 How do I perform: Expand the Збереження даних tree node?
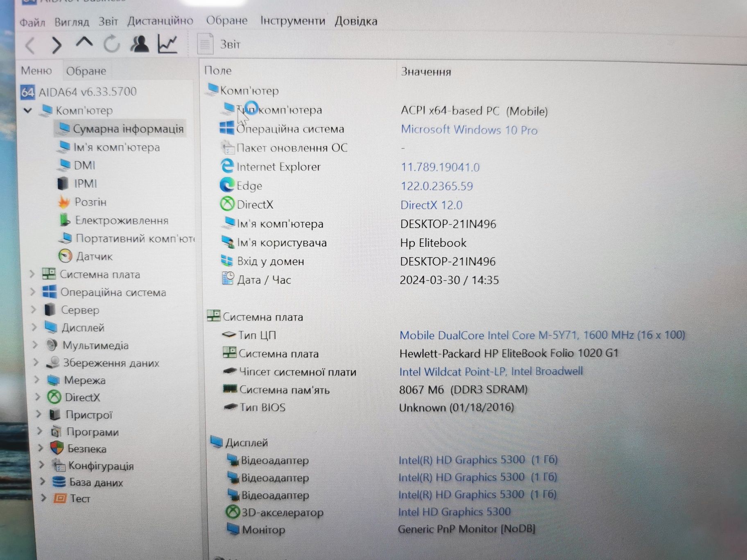[x=36, y=362]
